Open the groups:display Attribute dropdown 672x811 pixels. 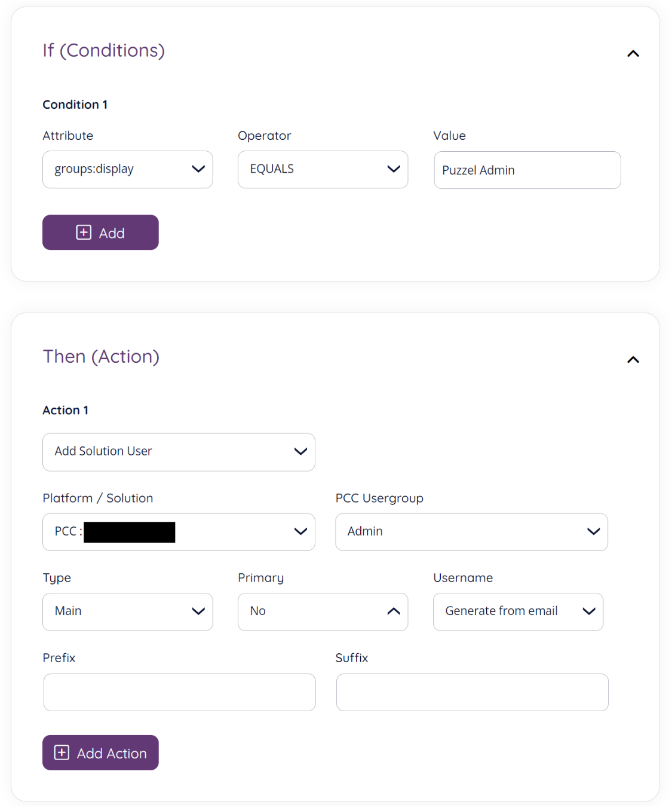127,169
